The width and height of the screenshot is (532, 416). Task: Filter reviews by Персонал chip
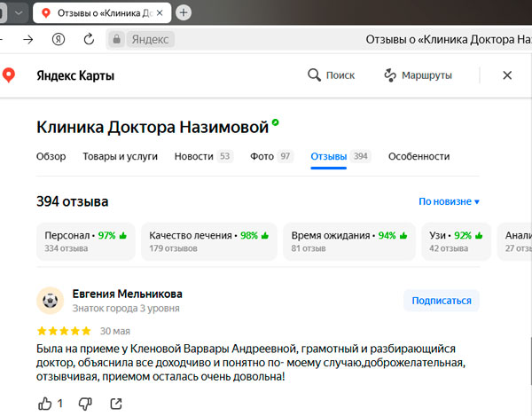pyautogui.click(x=85, y=241)
